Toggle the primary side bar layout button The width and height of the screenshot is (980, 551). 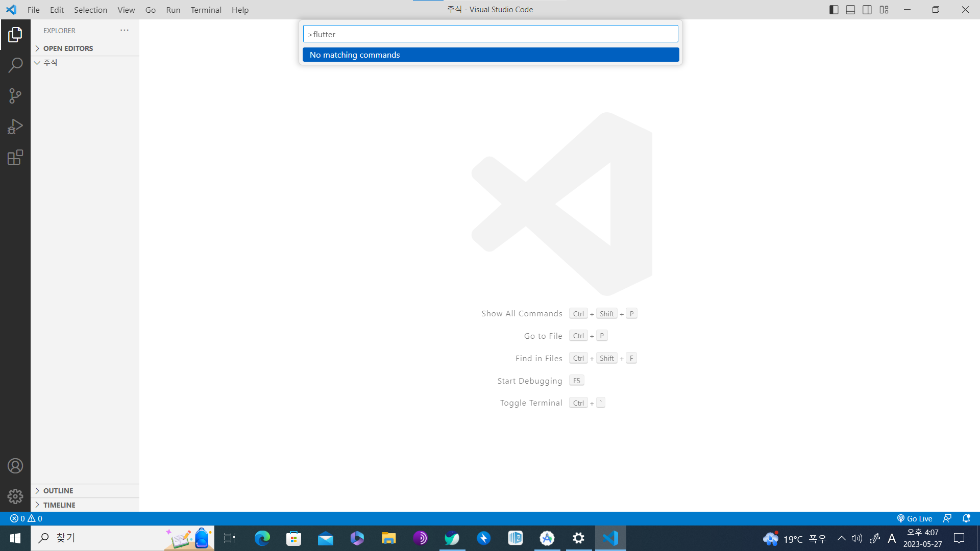[834, 10]
